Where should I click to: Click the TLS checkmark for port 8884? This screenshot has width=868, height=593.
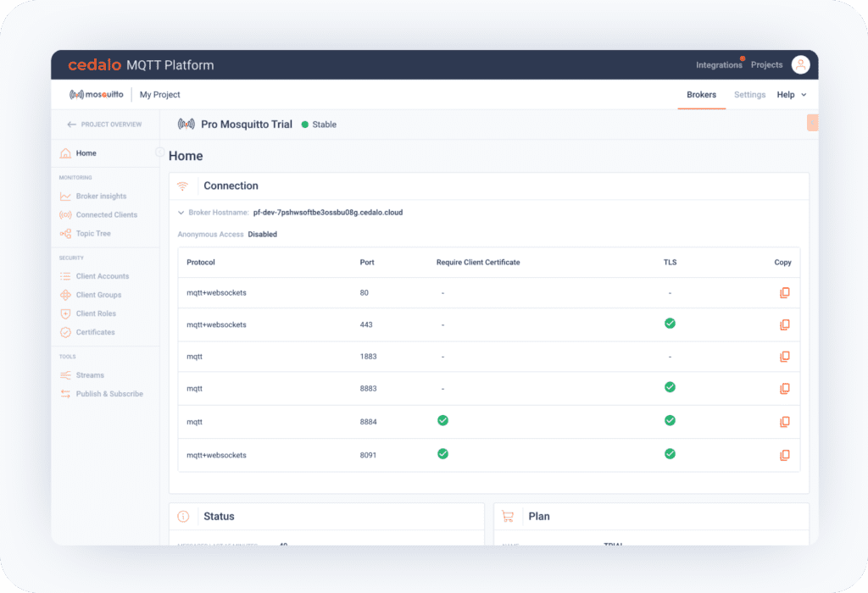pos(670,420)
